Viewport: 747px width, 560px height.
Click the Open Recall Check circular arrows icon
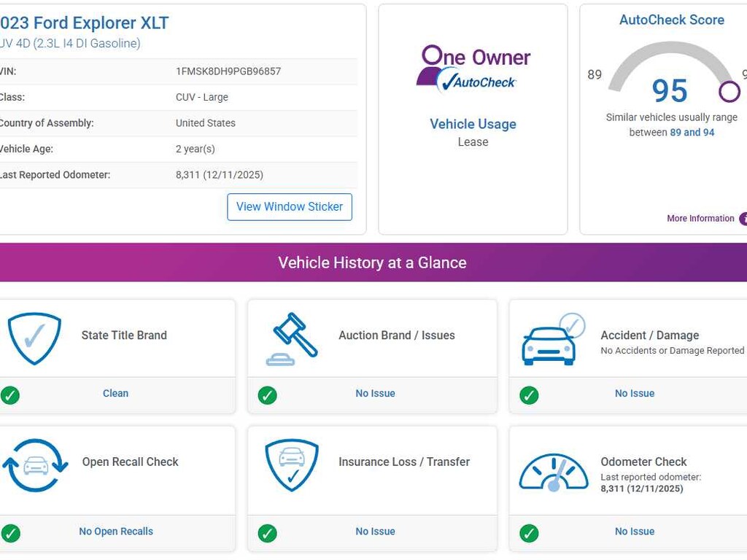click(34, 464)
